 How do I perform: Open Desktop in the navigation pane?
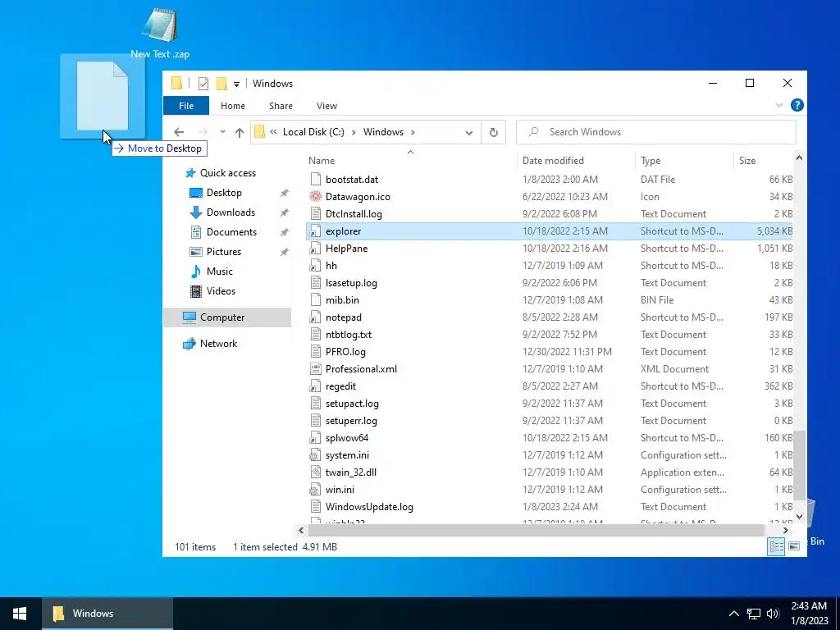(224, 193)
